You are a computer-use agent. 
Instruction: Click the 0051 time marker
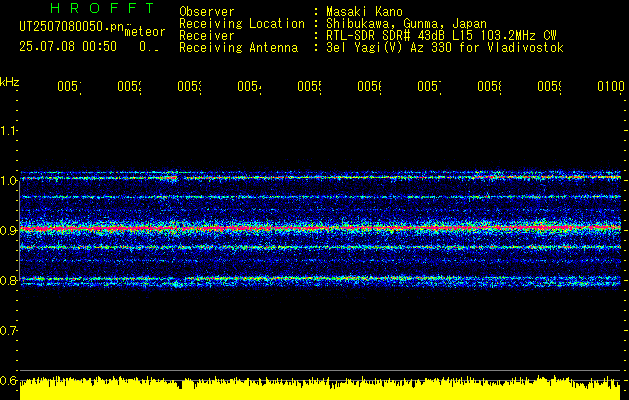coord(69,86)
